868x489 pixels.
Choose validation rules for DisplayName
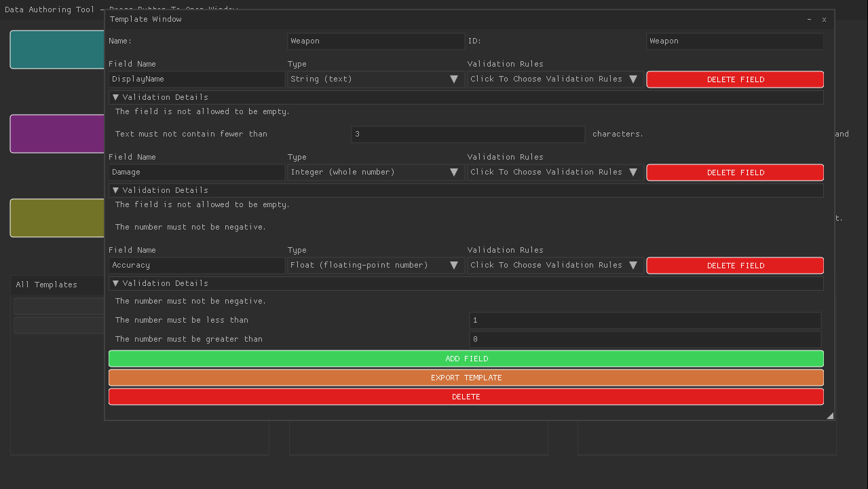(554, 79)
